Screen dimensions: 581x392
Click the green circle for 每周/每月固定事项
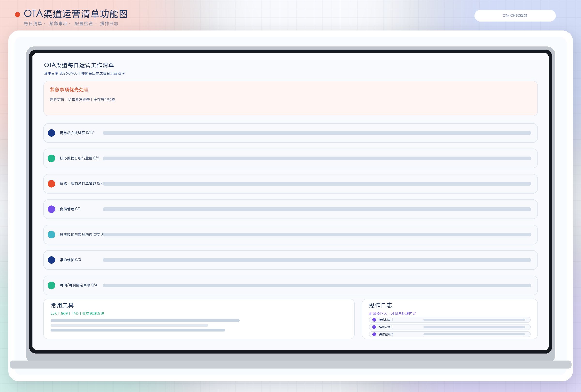click(52, 285)
